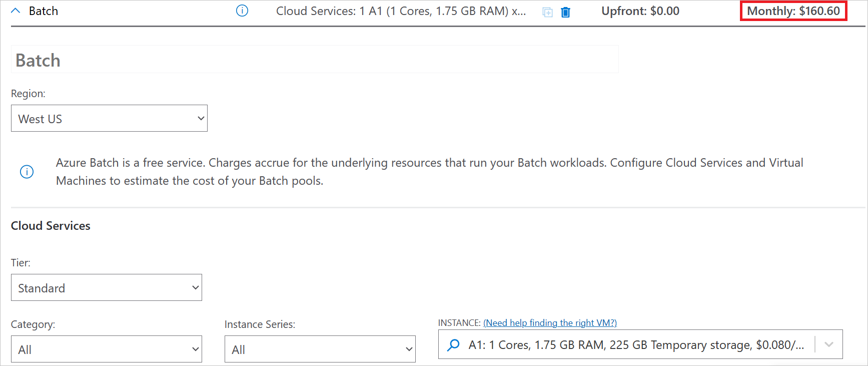Click the Cloud Services summary in header
Viewport: 868px width, 366px height.
tap(401, 11)
